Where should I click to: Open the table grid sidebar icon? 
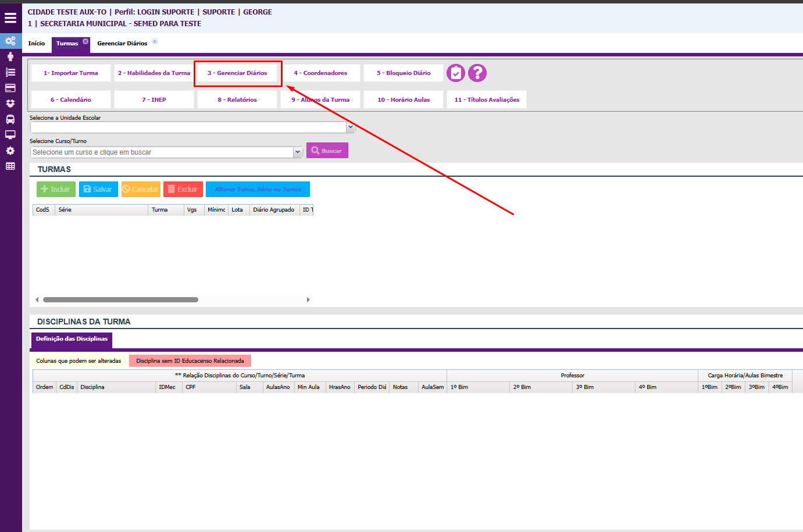tap(10, 166)
